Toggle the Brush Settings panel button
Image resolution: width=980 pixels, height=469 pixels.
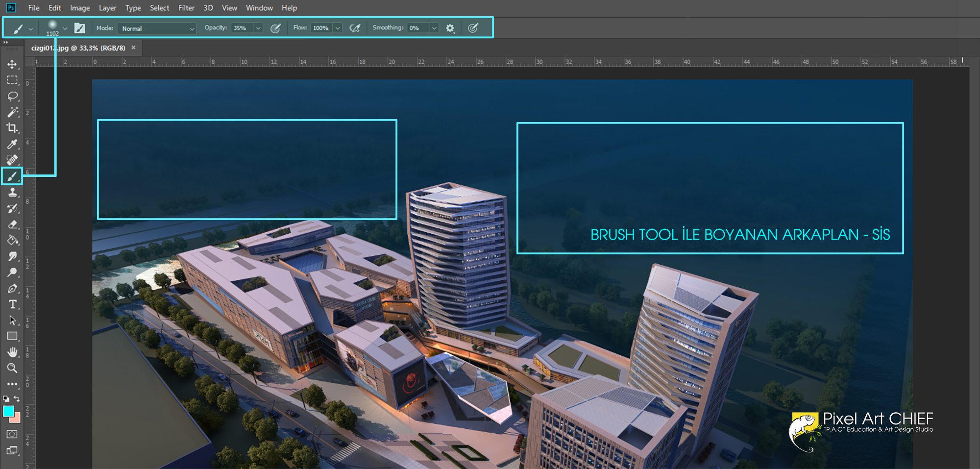pyautogui.click(x=79, y=28)
